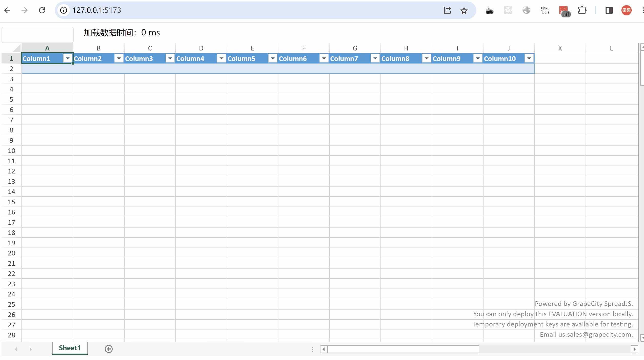
Task: Open Column10 filter dropdown
Action: [529, 58]
